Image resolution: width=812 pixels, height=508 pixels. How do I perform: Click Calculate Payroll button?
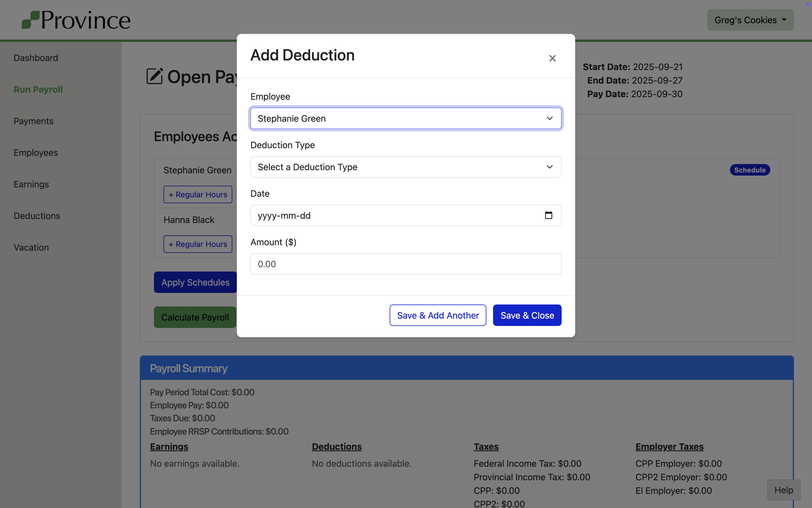click(195, 317)
